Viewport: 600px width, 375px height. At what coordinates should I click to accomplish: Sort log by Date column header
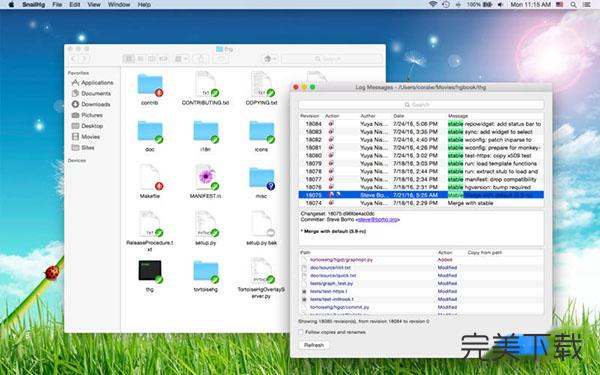pyautogui.click(x=398, y=116)
